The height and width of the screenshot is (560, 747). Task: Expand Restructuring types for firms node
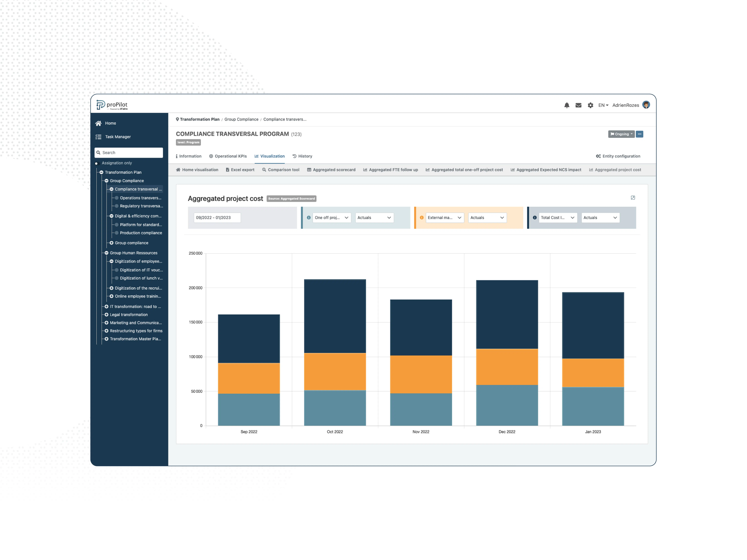point(106,331)
